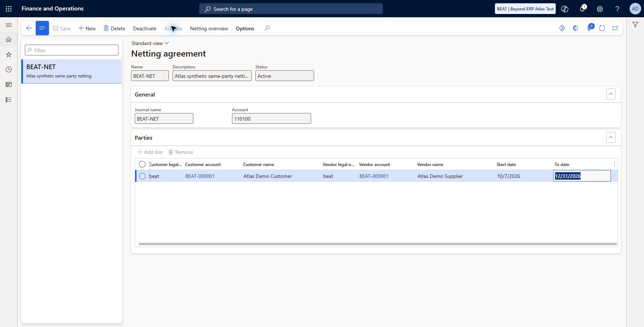644x327 pixels.
Task: Collapse the Parties section chevron
Action: point(611,137)
